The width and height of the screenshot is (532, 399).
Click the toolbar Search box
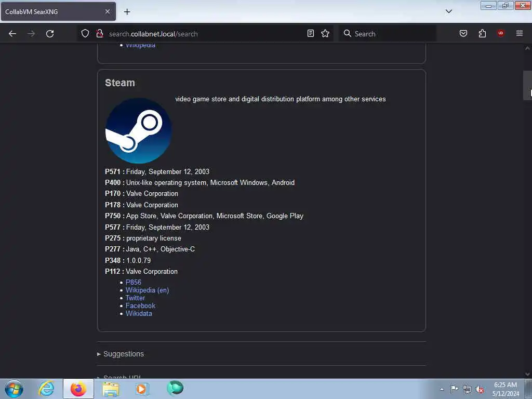(388, 34)
